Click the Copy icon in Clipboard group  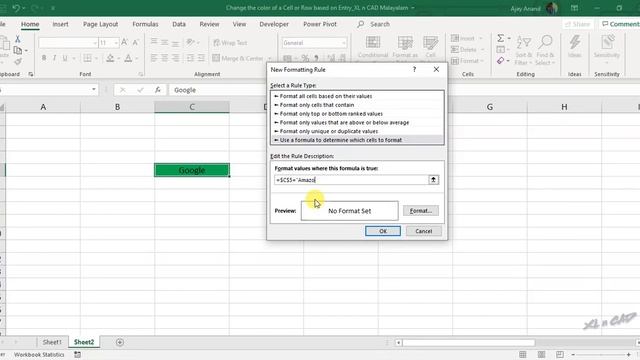click(x=18, y=50)
